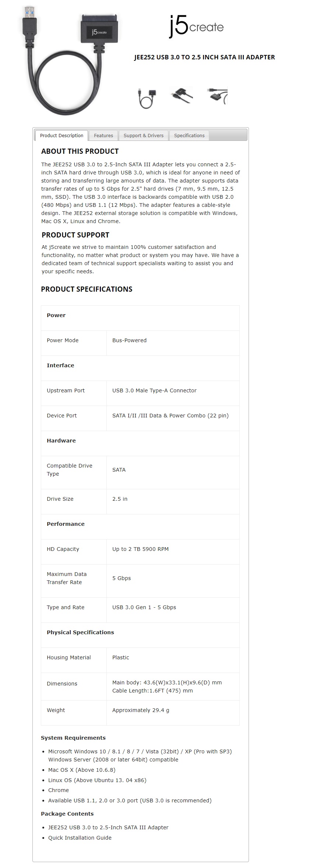Click the Upstream Port row label

[66, 390]
